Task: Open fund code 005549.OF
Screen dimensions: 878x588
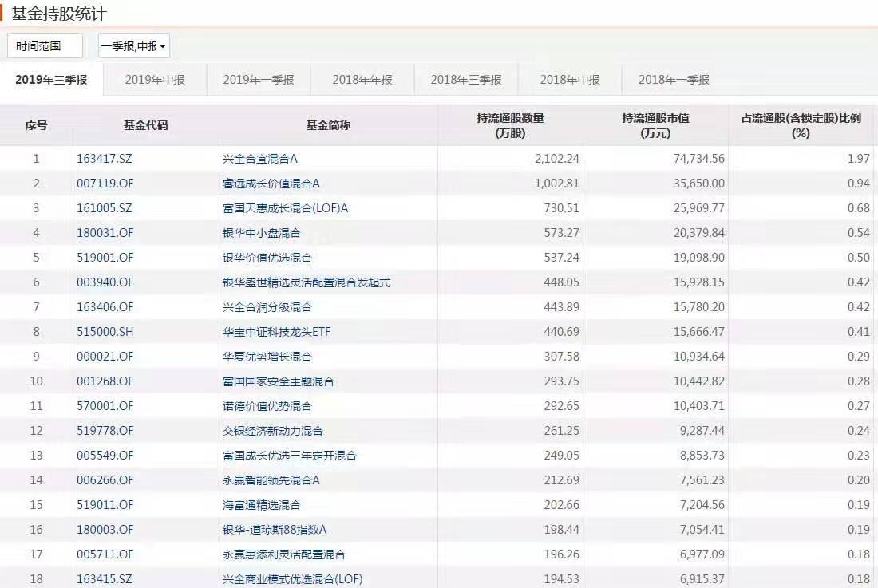Action: tap(105, 456)
